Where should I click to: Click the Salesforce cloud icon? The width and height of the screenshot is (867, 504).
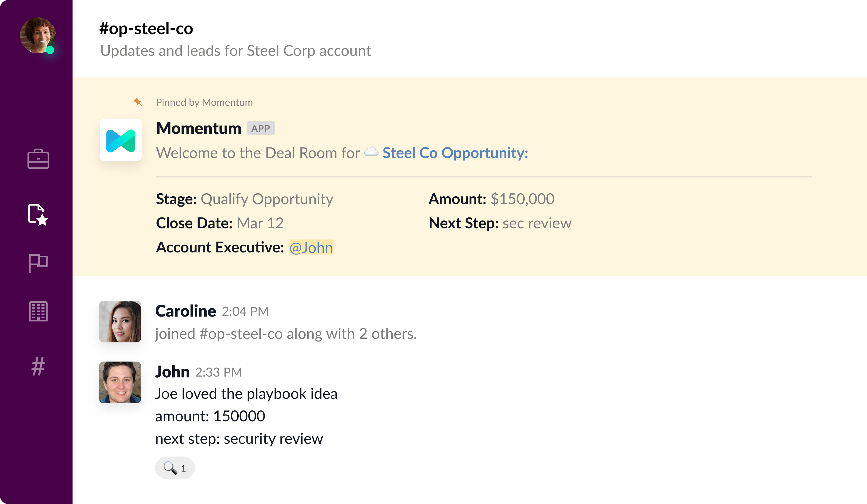tap(371, 152)
